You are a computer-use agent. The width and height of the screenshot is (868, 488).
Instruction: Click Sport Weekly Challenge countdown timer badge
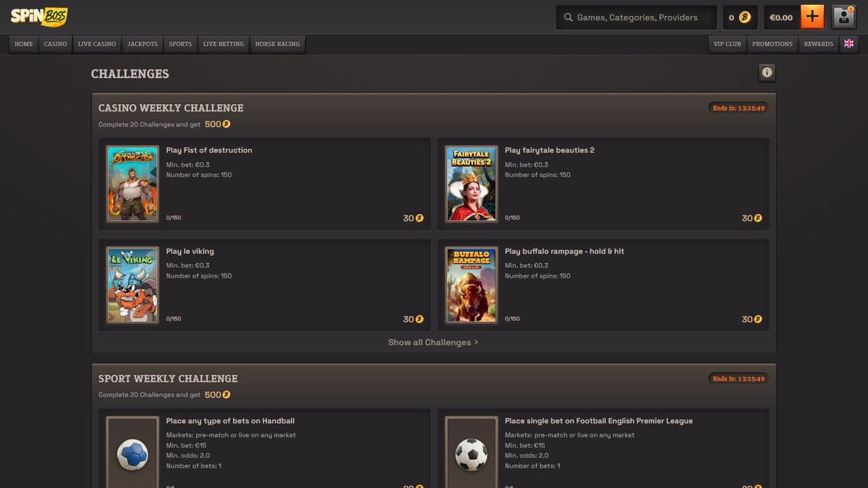coord(739,378)
